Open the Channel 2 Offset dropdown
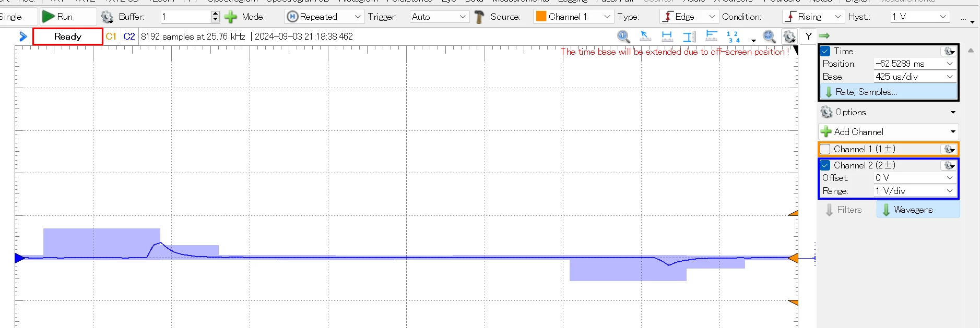Viewport: 980px width, 328px height. [915, 178]
